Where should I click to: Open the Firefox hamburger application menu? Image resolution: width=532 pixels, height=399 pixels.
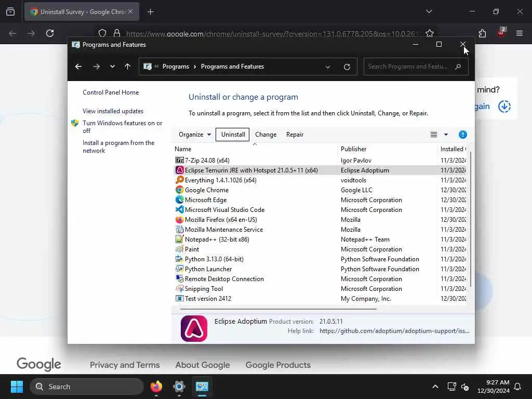(x=519, y=33)
